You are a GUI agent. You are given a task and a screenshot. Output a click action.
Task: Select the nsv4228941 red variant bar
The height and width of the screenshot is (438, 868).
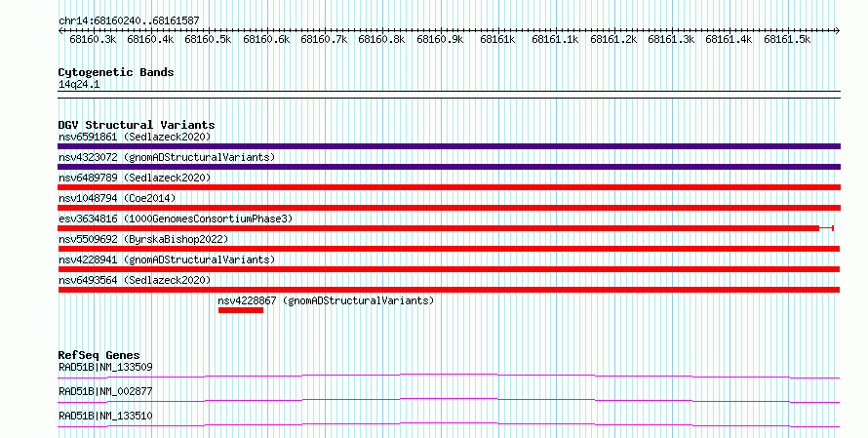[449, 269]
